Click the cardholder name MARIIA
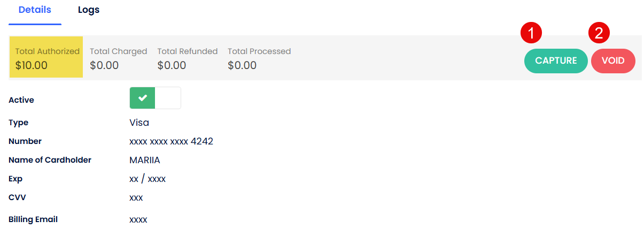Viewport: 644px width, 236px height. point(145,160)
